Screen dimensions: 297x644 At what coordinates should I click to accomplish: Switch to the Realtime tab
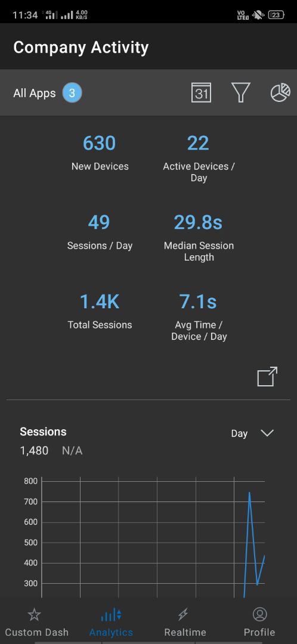click(185, 622)
